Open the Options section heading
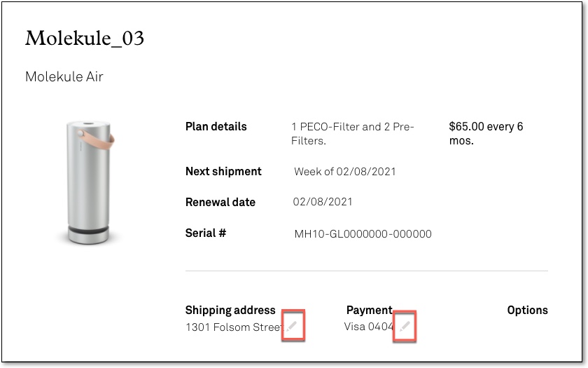 (527, 310)
